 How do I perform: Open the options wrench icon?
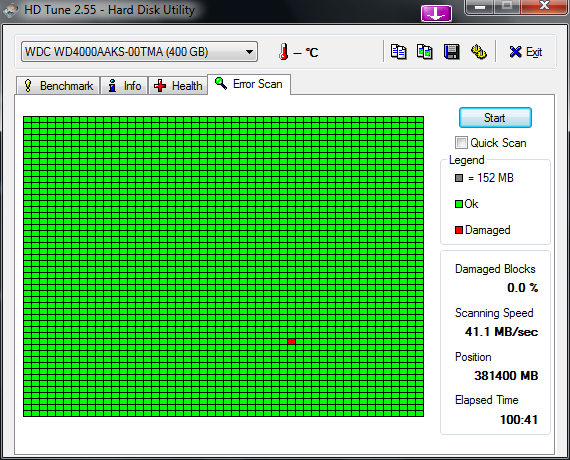coord(479,52)
